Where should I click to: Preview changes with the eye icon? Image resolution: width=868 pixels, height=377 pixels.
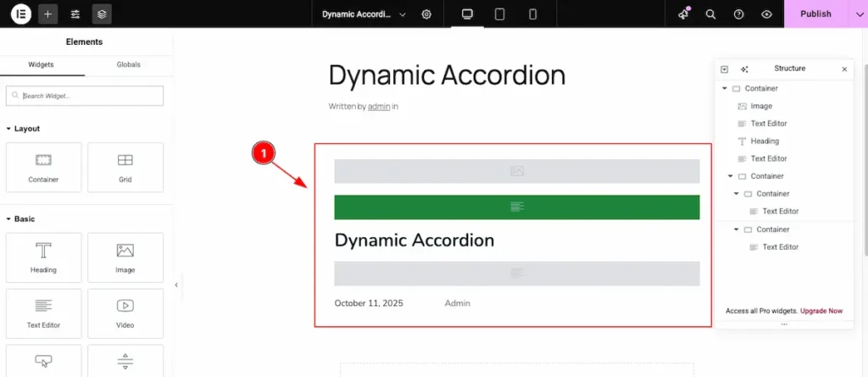click(x=766, y=14)
